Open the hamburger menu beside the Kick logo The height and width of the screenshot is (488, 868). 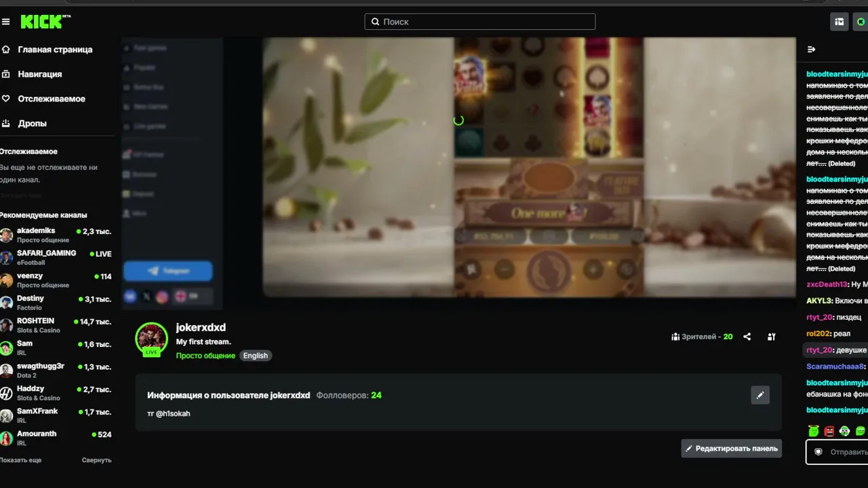point(6,22)
